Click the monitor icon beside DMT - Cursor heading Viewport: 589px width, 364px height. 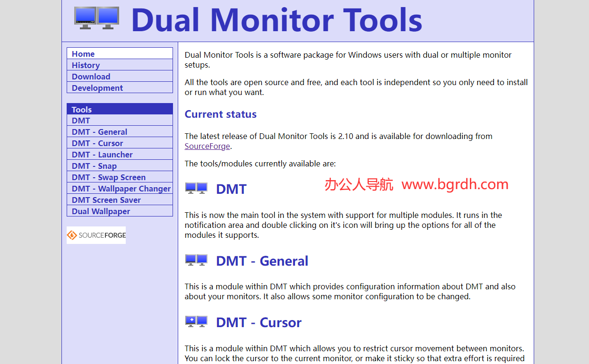196,322
